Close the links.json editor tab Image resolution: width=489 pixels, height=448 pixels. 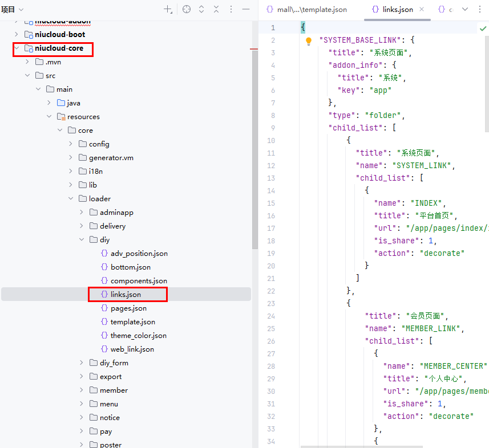(422, 10)
